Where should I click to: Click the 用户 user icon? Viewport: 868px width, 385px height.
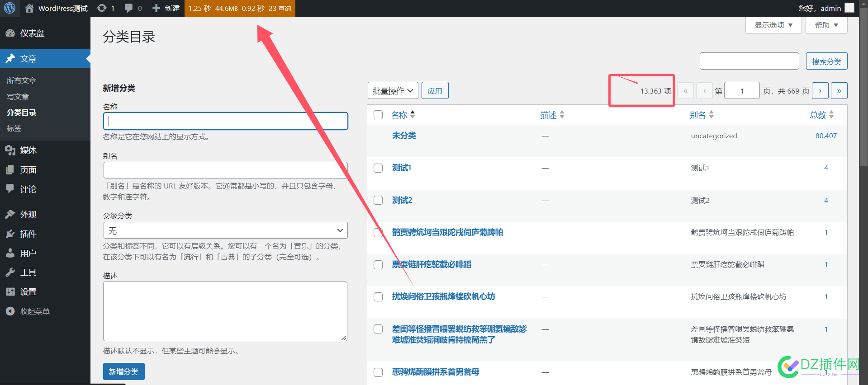coord(10,253)
